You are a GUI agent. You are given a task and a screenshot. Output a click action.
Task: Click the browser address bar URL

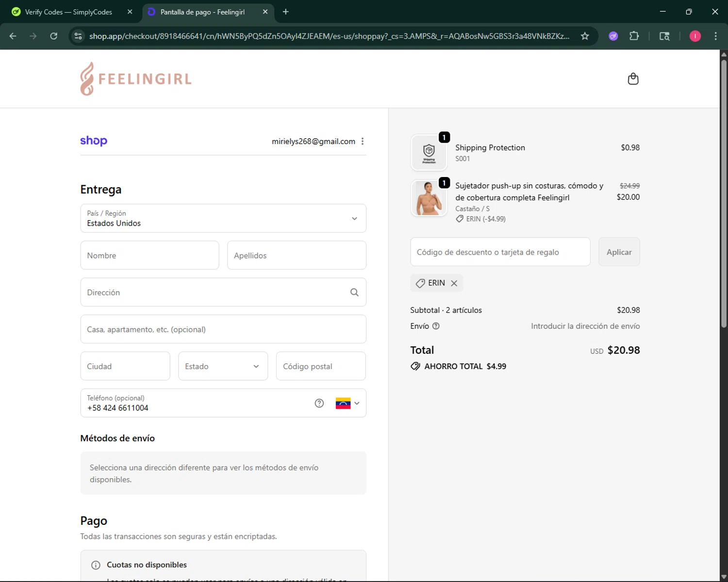pos(329,36)
